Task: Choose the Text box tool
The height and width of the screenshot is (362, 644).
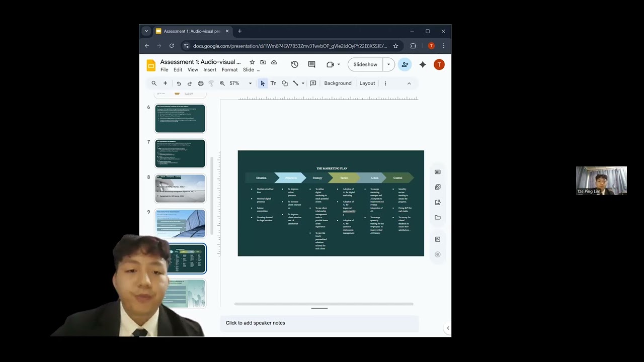Action: (273, 83)
